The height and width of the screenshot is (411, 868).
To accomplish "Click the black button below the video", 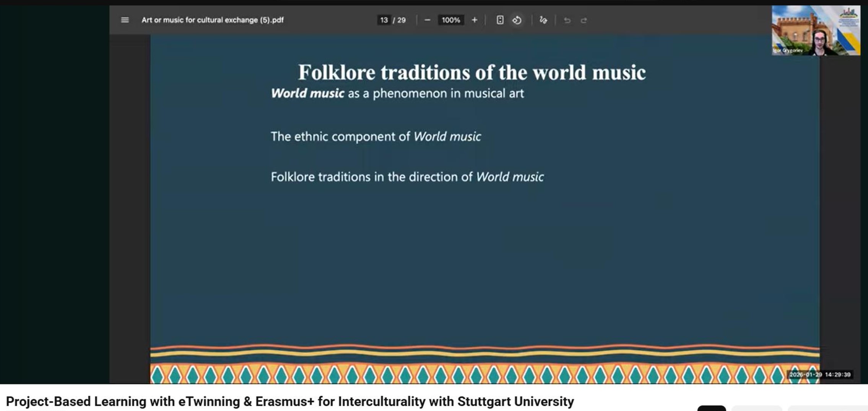I will [711, 408].
